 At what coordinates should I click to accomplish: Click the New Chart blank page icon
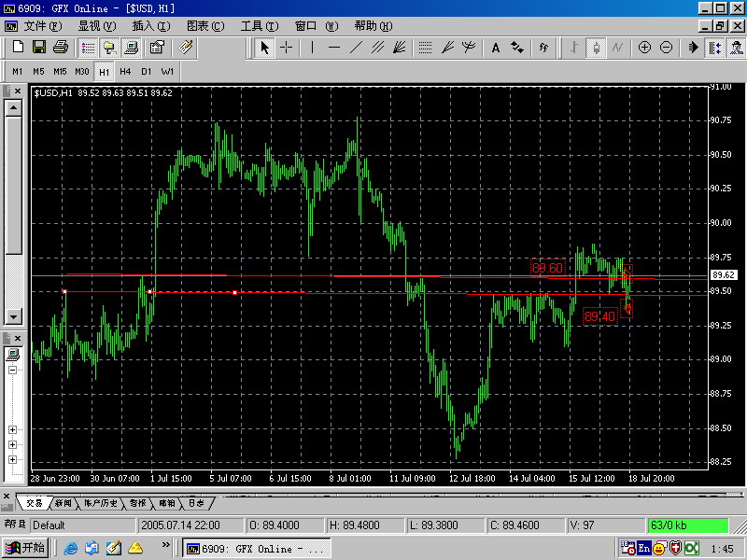click(18, 47)
